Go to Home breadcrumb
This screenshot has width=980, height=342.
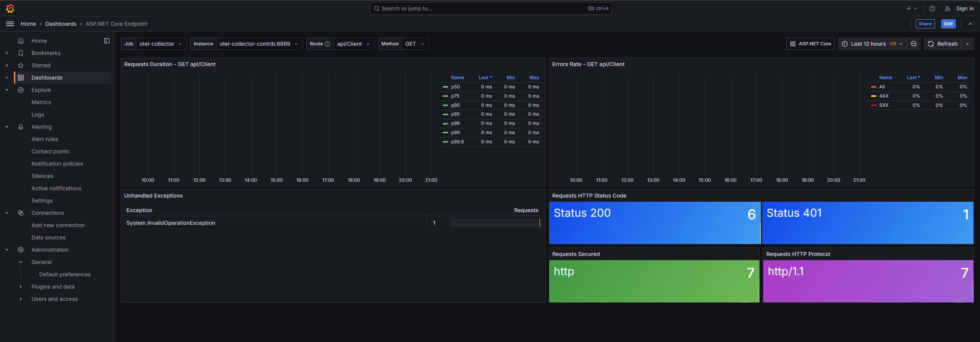point(28,24)
